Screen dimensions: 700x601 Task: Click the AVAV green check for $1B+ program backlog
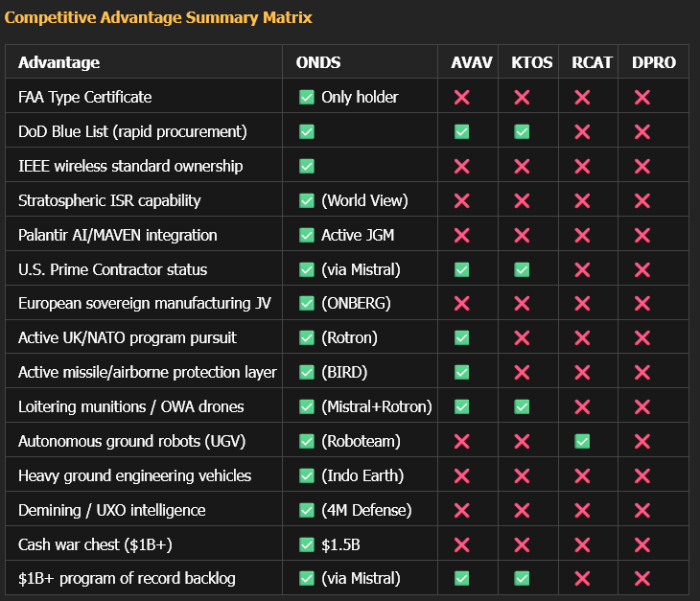coord(461,578)
